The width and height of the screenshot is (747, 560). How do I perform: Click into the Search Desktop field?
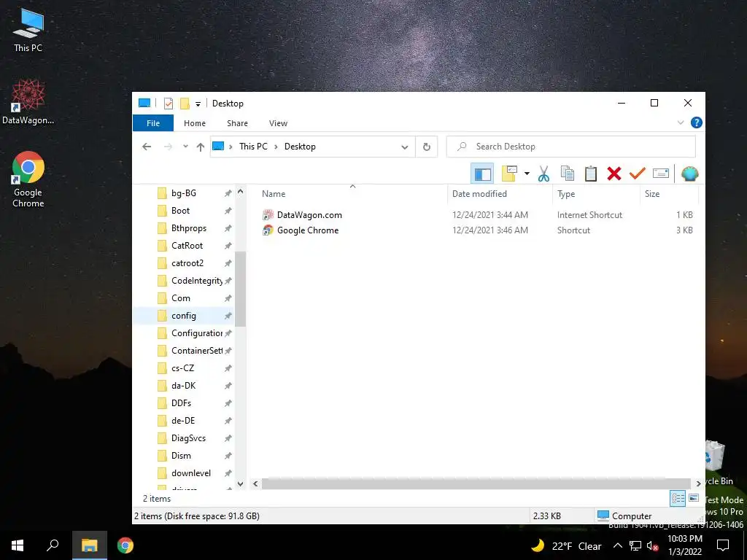570,147
